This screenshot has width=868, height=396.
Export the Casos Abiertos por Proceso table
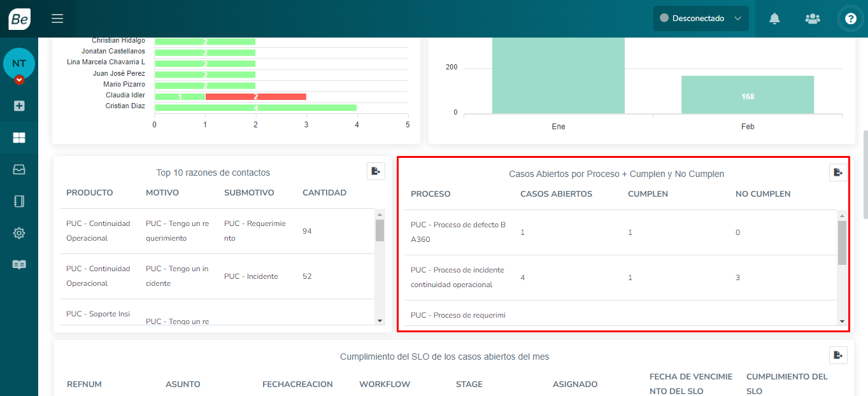[838, 173]
